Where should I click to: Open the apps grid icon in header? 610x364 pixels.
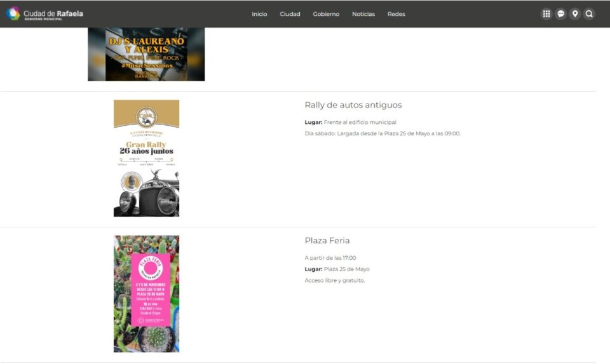[546, 14]
